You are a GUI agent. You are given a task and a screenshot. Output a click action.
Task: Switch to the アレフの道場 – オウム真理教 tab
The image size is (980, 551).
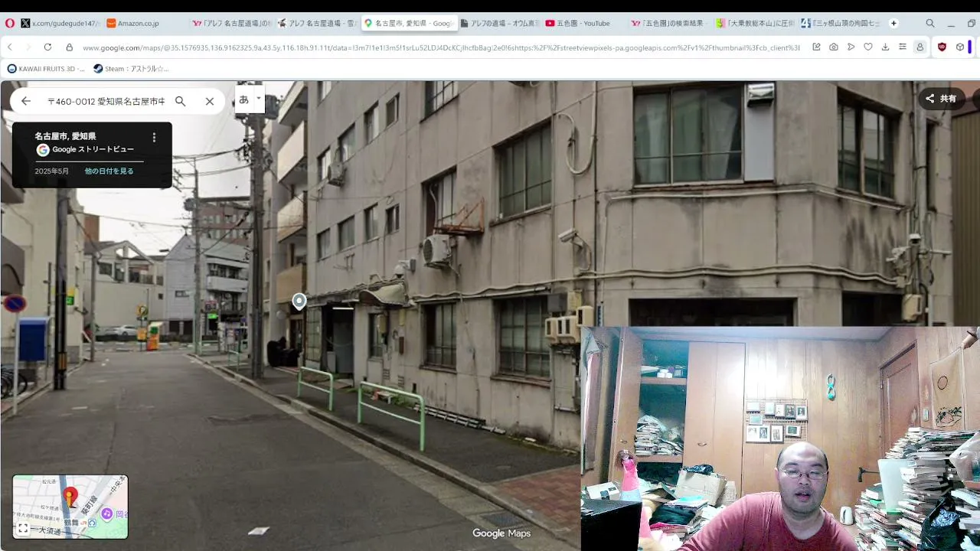pos(501,24)
